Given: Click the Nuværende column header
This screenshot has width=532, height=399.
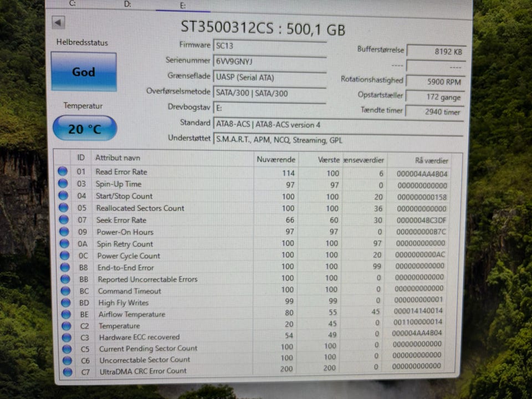Looking at the screenshot, I should [276, 160].
